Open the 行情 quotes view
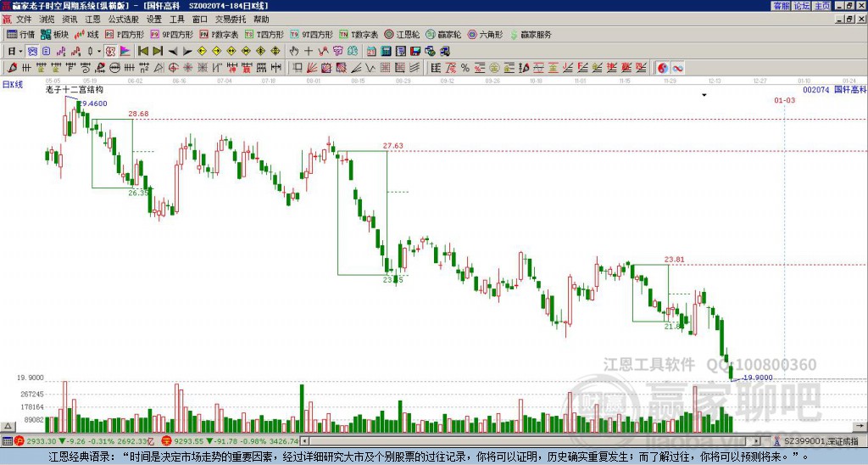This screenshot has width=868, height=465. (20, 34)
